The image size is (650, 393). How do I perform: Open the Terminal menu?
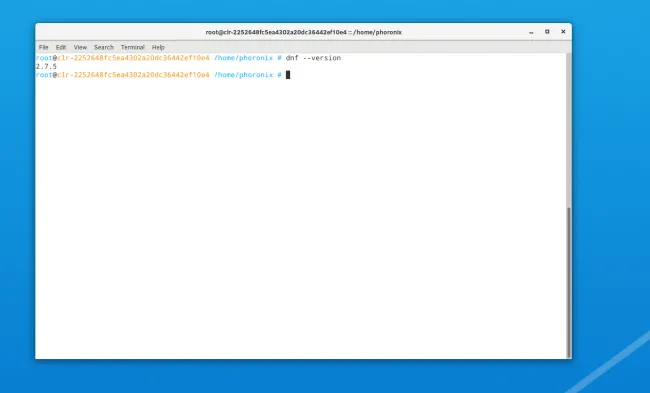click(x=133, y=47)
